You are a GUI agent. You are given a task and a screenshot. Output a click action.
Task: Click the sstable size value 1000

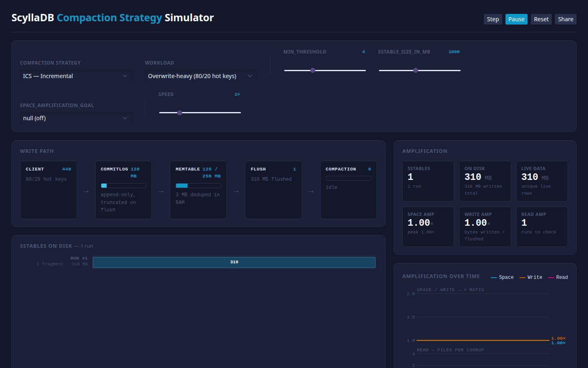pyautogui.click(x=454, y=52)
